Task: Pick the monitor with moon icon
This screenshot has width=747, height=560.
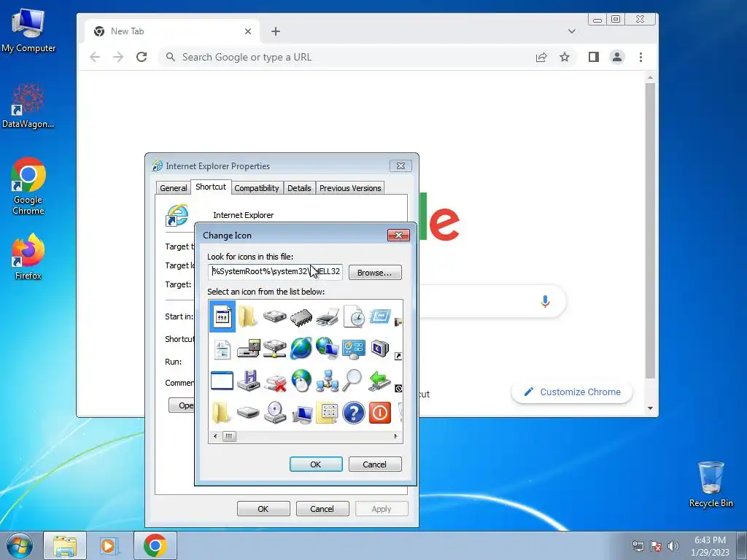Action: (x=379, y=349)
